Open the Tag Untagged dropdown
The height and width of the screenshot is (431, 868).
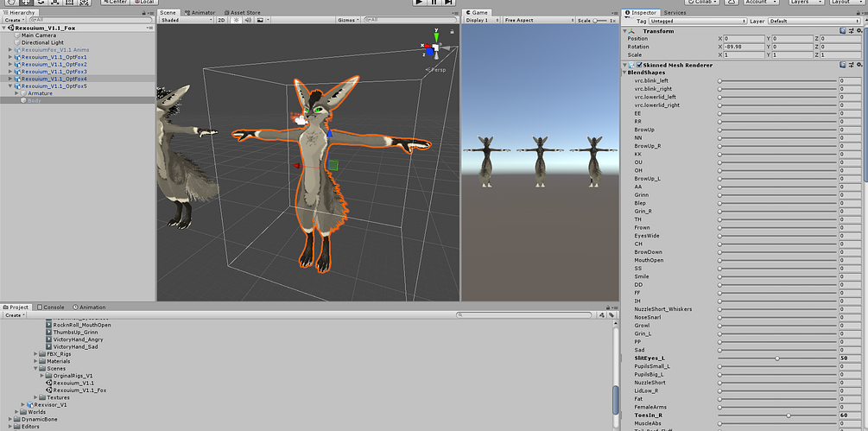click(x=698, y=21)
